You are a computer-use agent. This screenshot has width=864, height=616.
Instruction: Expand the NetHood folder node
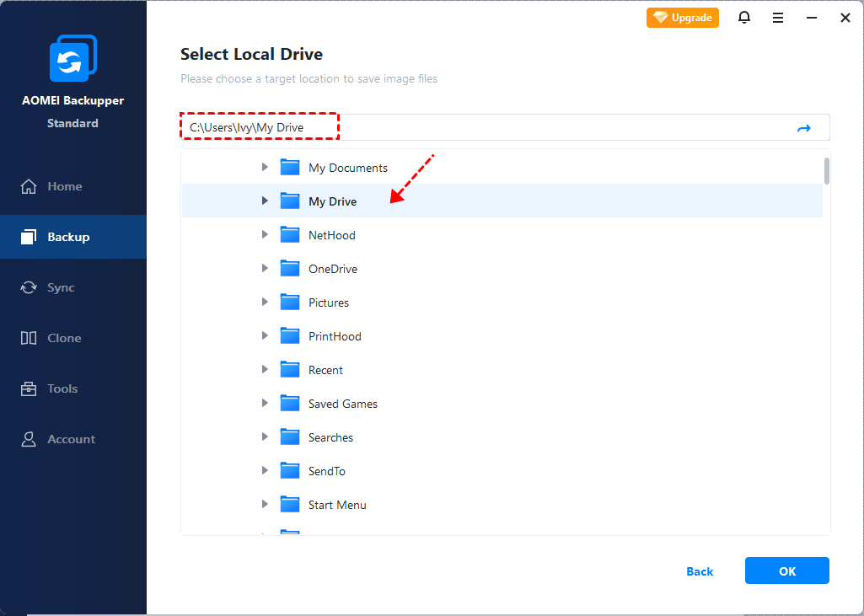pos(265,235)
